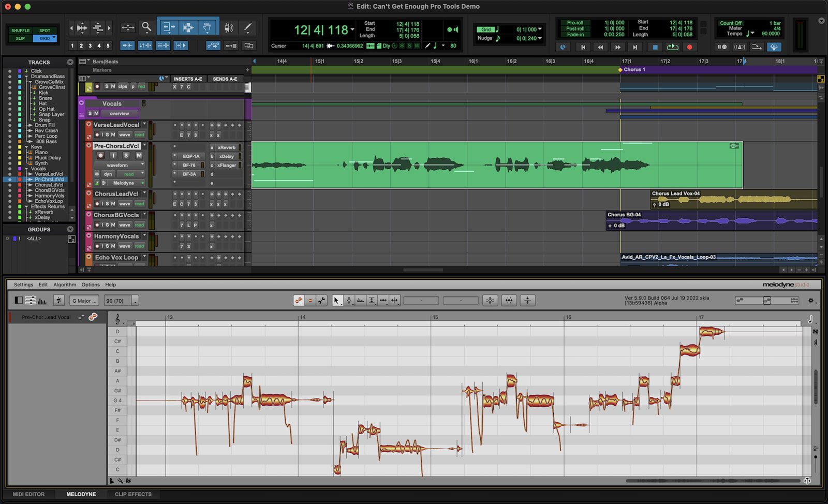Click the Record button in transport
The width and height of the screenshot is (828, 504).
click(x=689, y=47)
